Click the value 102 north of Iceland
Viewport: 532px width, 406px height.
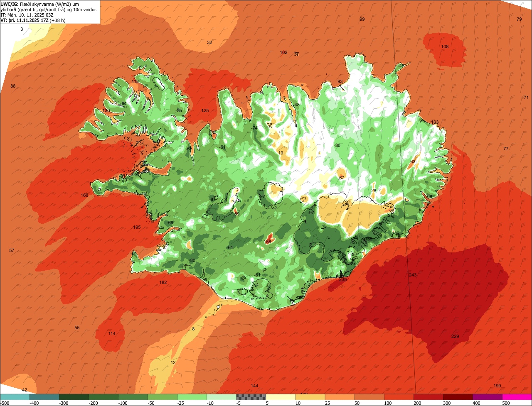283,52
